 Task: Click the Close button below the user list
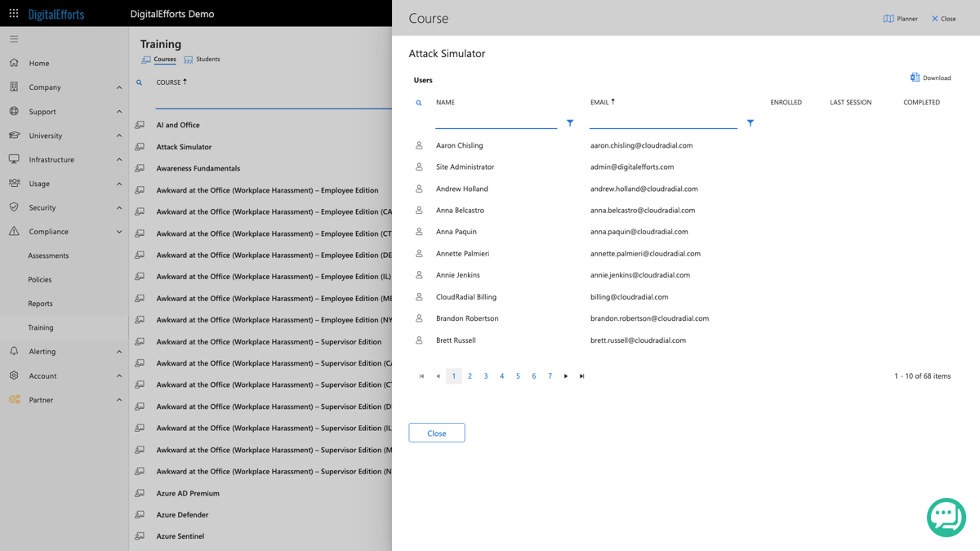(436, 433)
